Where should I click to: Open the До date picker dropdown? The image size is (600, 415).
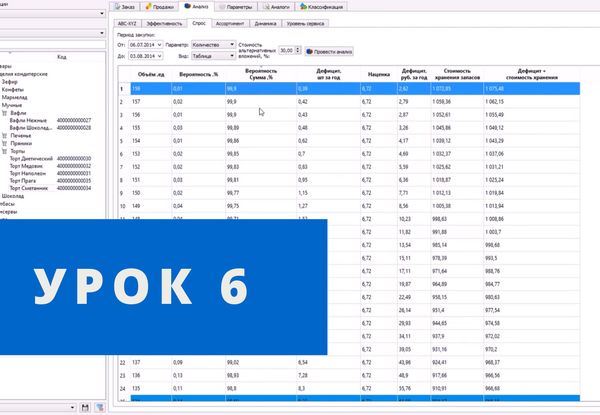(159, 56)
